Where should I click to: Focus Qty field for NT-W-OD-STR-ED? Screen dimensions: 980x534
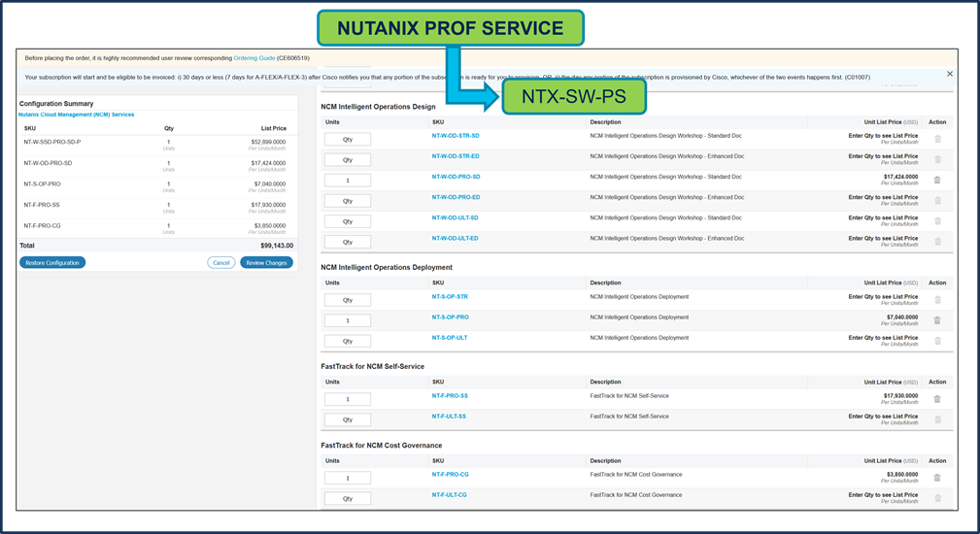tap(348, 160)
